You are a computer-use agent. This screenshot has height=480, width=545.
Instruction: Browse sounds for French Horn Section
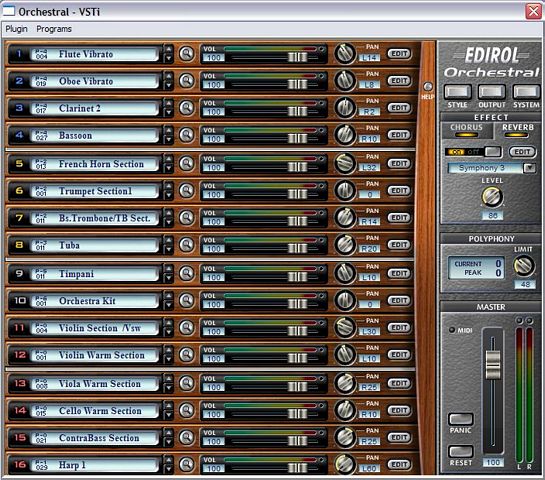[x=187, y=163]
